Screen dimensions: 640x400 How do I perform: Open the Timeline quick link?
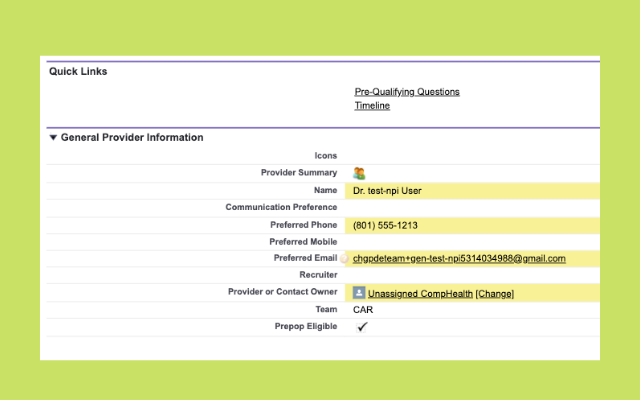tap(372, 106)
